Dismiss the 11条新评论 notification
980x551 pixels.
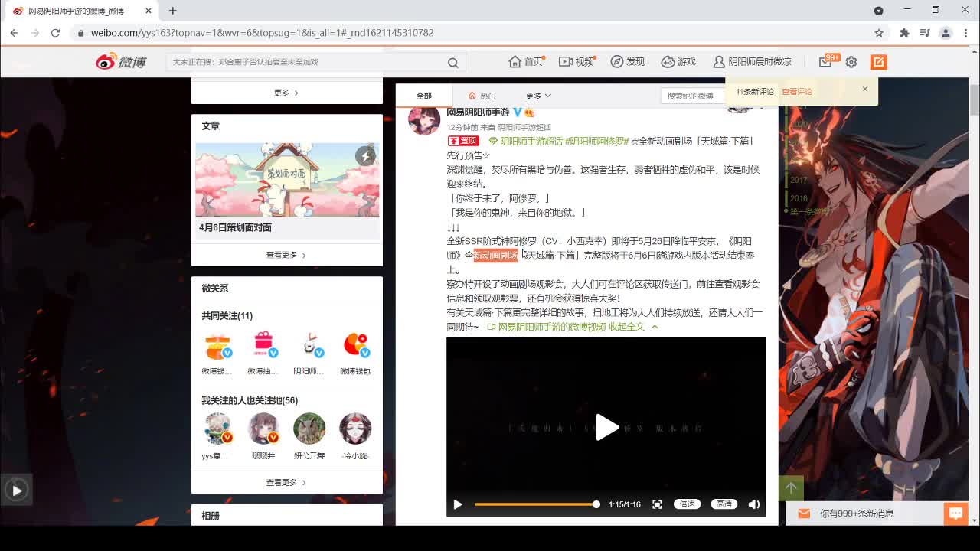pyautogui.click(x=865, y=89)
